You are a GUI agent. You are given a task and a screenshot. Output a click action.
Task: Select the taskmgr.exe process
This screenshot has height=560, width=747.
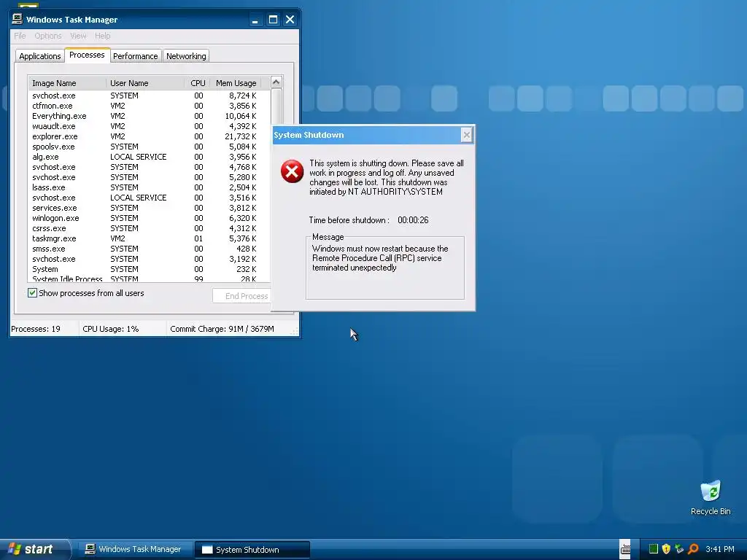(149, 238)
